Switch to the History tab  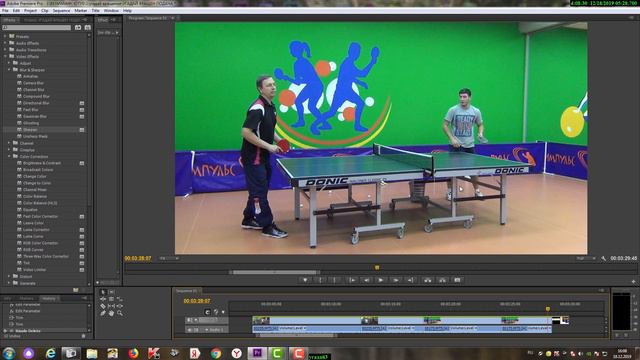tap(49, 299)
